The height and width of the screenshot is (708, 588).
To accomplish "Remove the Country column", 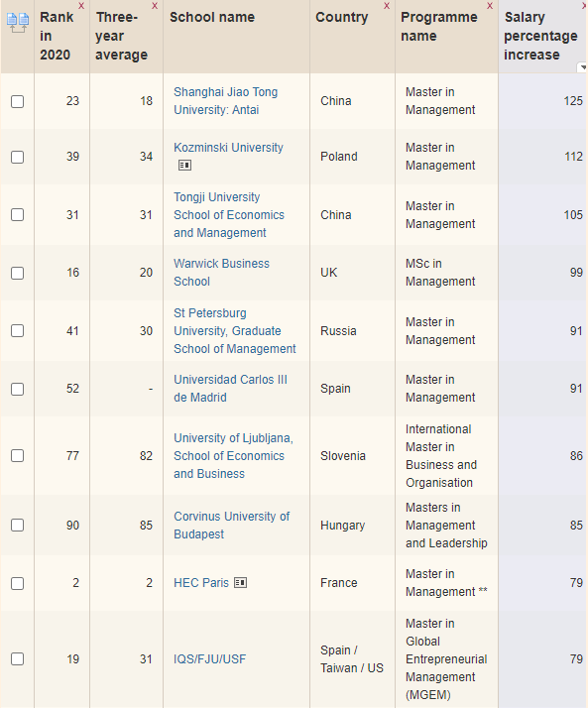I will [x=387, y=6].
